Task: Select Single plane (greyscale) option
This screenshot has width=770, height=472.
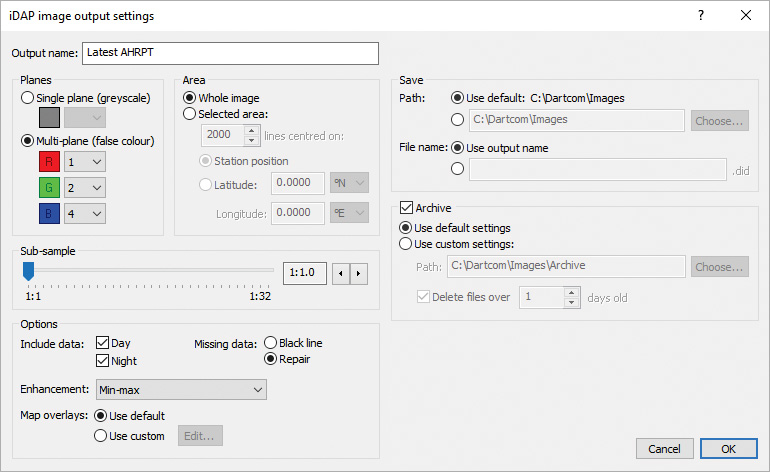Action: click(x=28, y=98)
